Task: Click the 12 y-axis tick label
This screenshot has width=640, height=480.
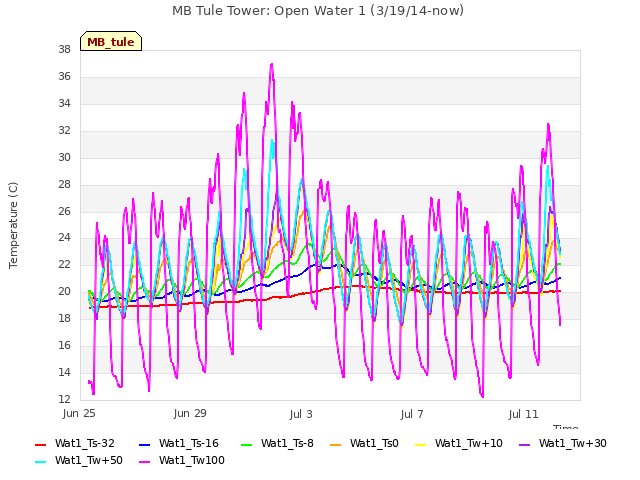Action: click(64, 400)
